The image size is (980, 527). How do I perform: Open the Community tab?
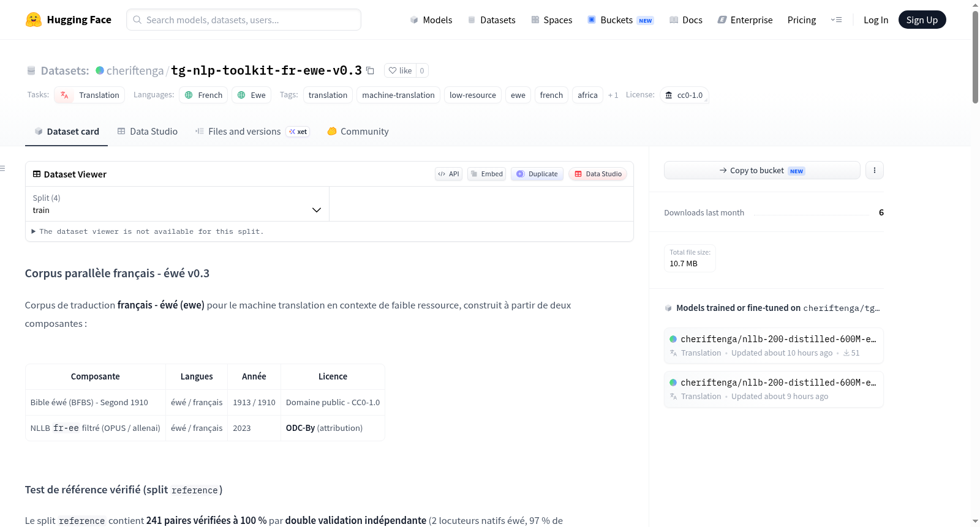[x=358, y=131]
